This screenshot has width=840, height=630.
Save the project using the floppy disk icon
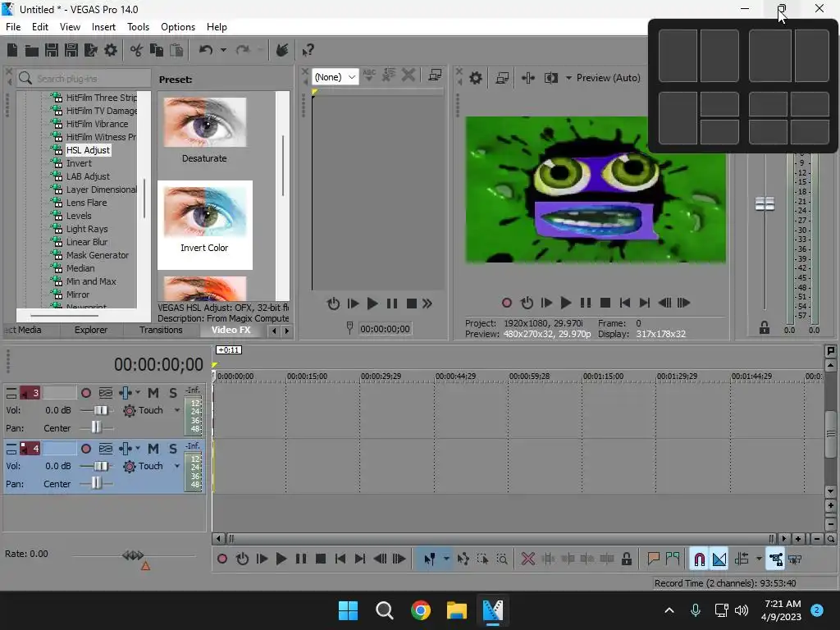52,50
